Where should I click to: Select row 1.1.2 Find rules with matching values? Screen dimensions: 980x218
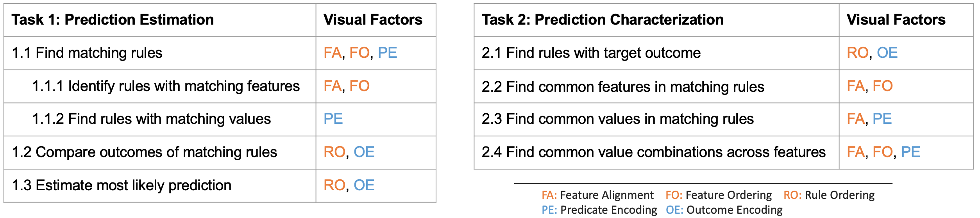coord(151,119)
